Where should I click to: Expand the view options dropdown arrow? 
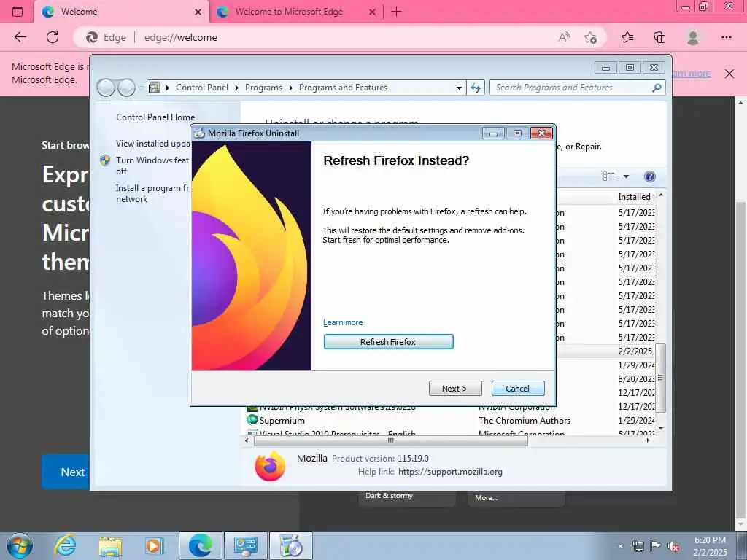click(x=626, y=176)
